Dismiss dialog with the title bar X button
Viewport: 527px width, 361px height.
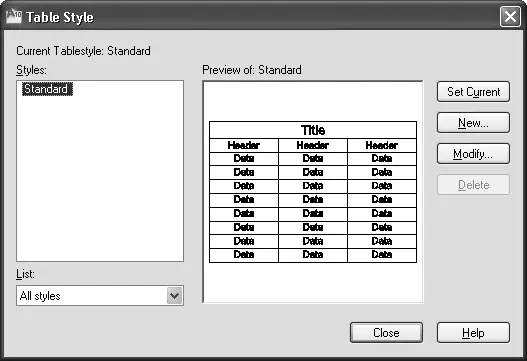[x=510, y=16]
